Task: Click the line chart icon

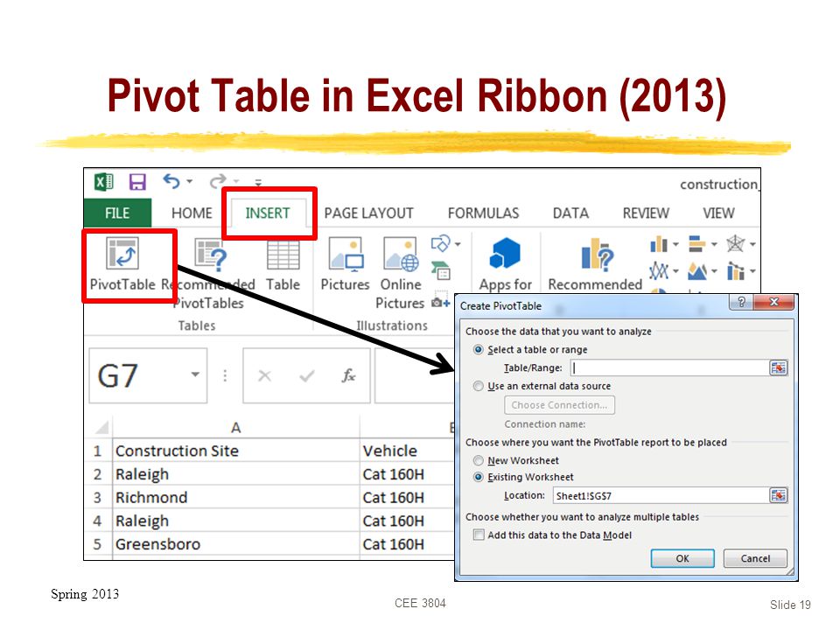Action: click(x=659, y=271)
